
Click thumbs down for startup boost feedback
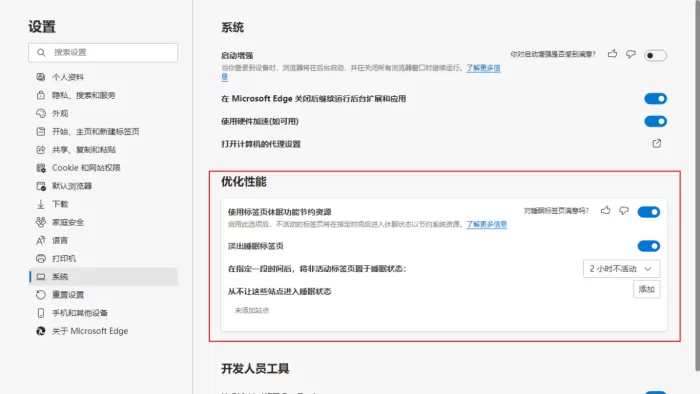pyautogui.click(x=631, y=54)
